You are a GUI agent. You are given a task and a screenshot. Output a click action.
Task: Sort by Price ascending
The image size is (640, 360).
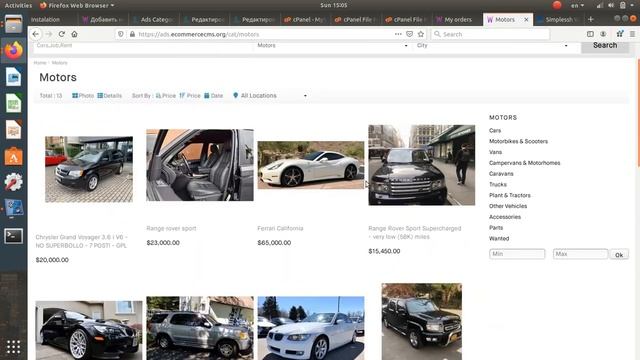pyautogui.click(x=166, y=96)
